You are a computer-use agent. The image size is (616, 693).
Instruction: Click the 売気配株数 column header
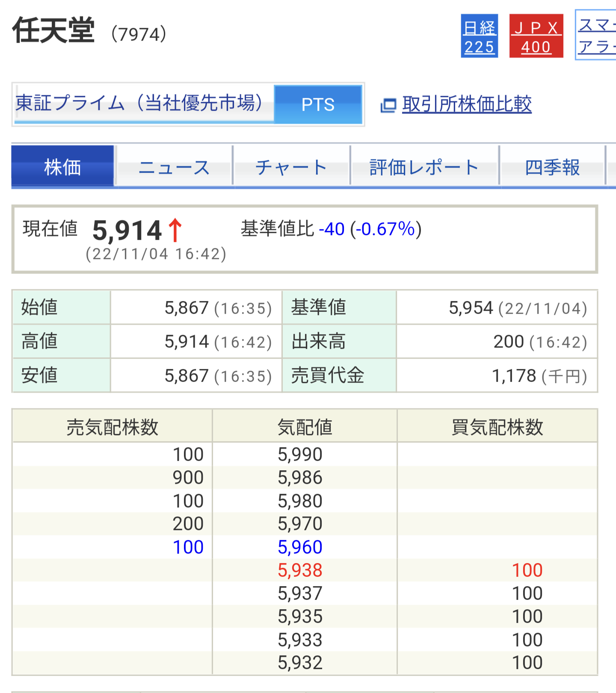pos(113,426)
